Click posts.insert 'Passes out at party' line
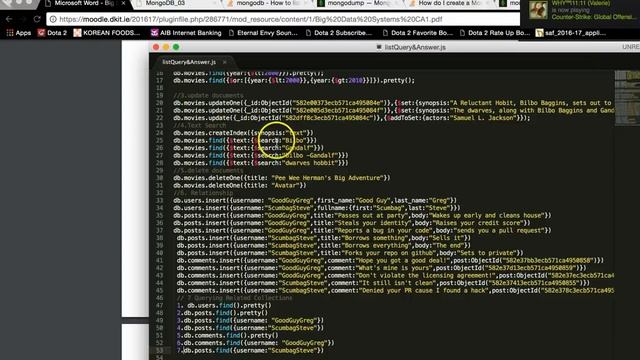 362,216
